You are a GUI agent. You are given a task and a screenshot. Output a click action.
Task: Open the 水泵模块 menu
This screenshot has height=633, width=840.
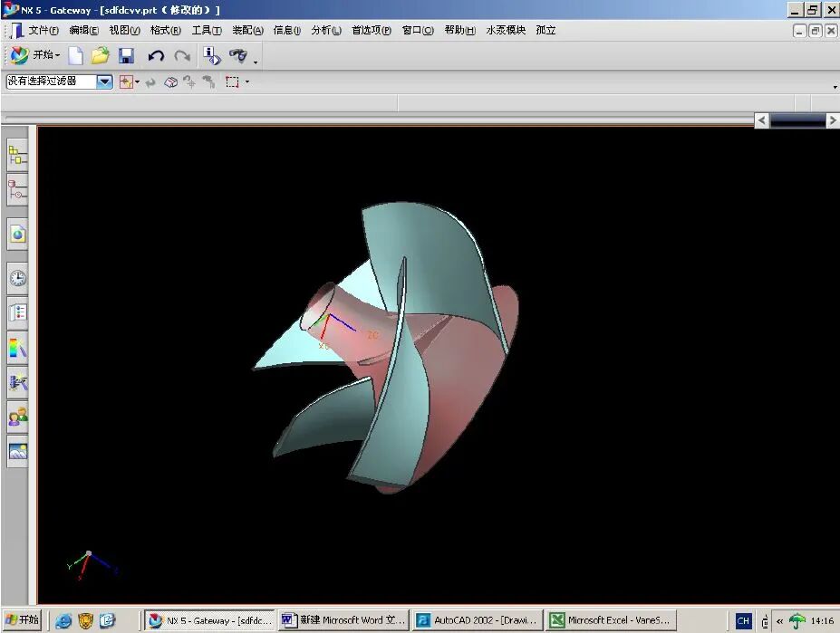[506, 31]
